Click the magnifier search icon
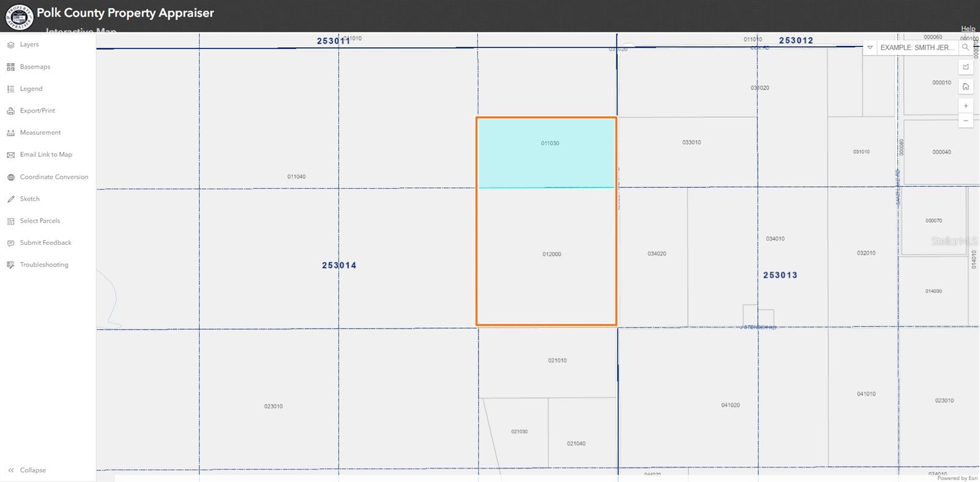The height and width of the screenshot is (482, 980). pos(966,48)
